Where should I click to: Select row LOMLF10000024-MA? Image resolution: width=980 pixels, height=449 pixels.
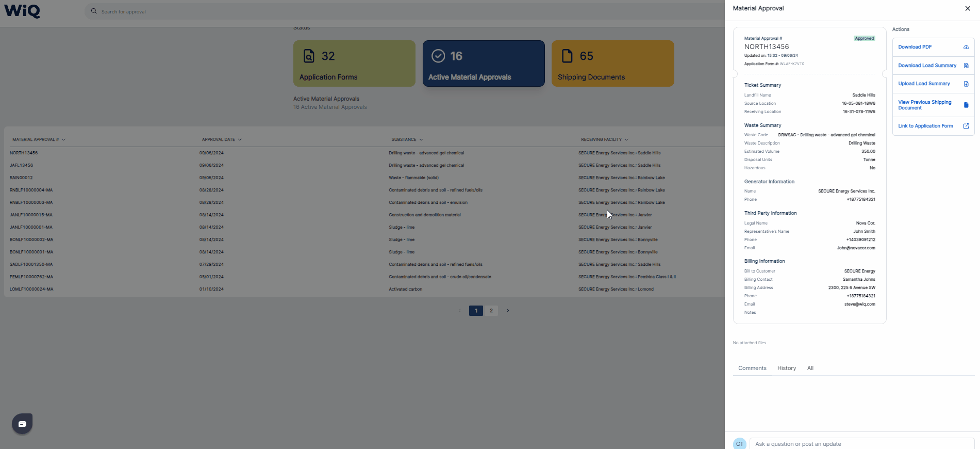[x=364, y=289]
